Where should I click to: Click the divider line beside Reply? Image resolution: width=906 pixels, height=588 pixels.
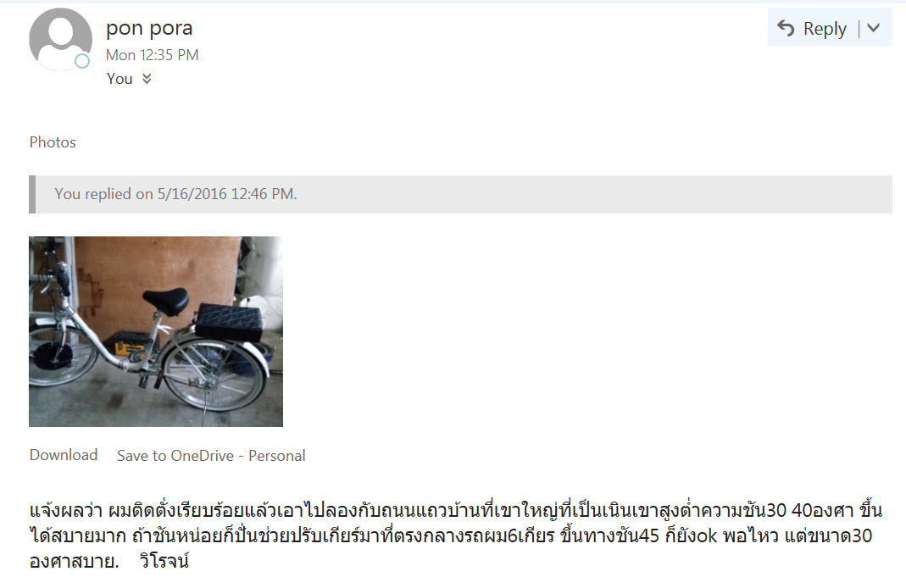coord(859,28)
